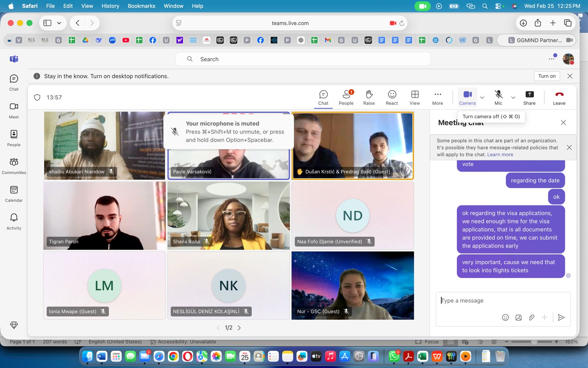The height and width of the screenshot is (368, 588).
Task: Unmute the microphone
Action: (x=498, y=98)
